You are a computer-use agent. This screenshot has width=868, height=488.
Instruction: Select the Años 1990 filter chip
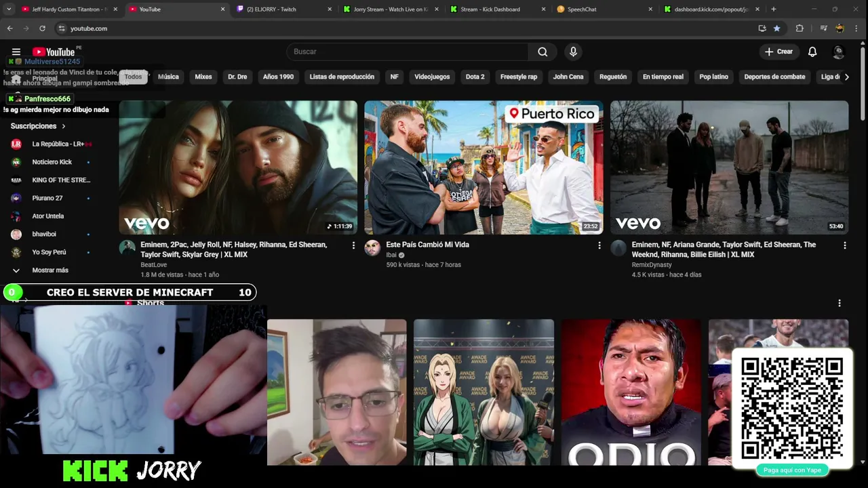[x=278, y=77]
